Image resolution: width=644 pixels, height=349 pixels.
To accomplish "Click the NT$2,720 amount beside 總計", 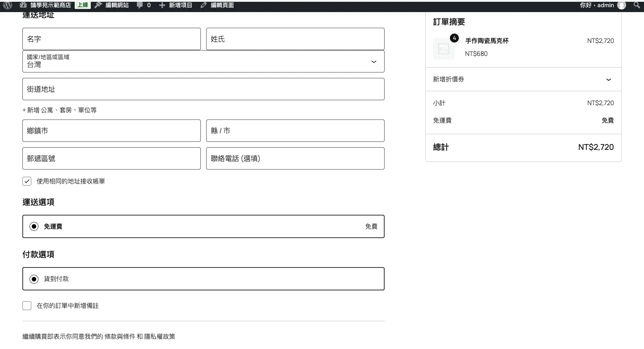I will 596,147.
